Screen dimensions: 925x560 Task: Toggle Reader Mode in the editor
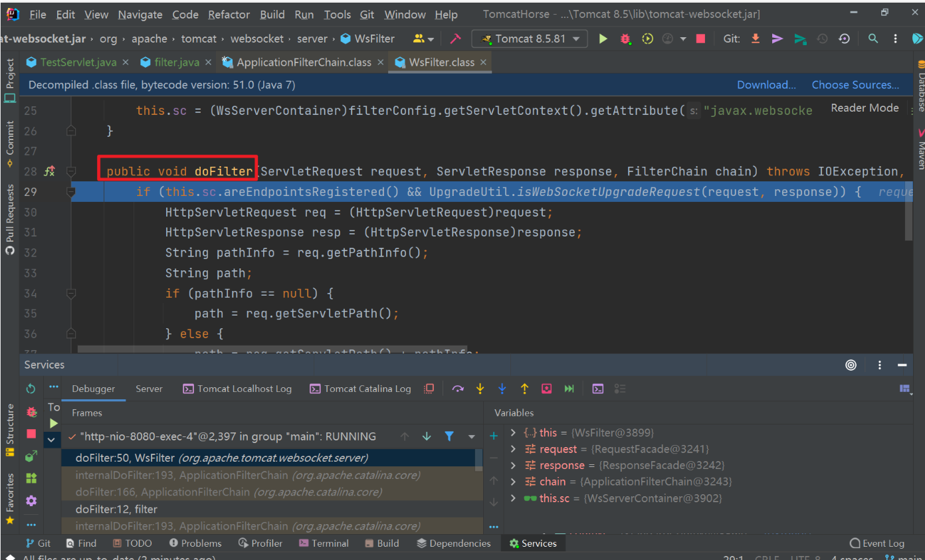coord(865,108)
